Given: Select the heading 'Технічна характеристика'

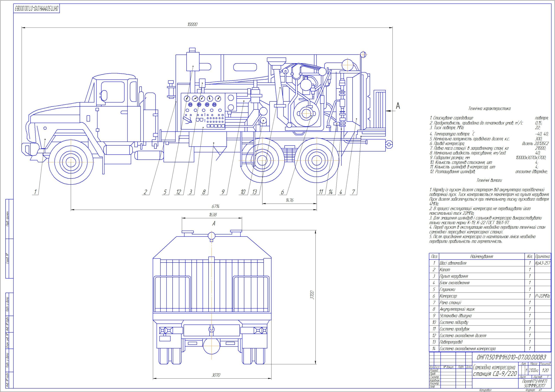Looking at the screenshot, I should 490,109.
